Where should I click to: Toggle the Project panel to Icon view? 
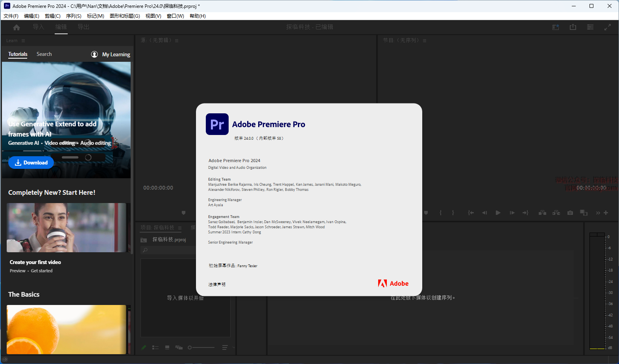pos(167,347)
